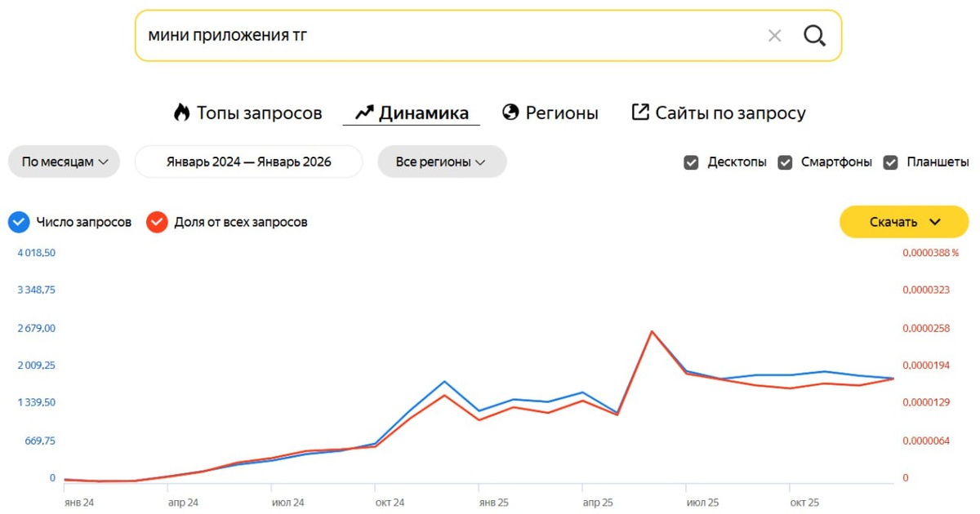Click the external link icon for sites
The image size is (980, 514).
coord(640,113)
